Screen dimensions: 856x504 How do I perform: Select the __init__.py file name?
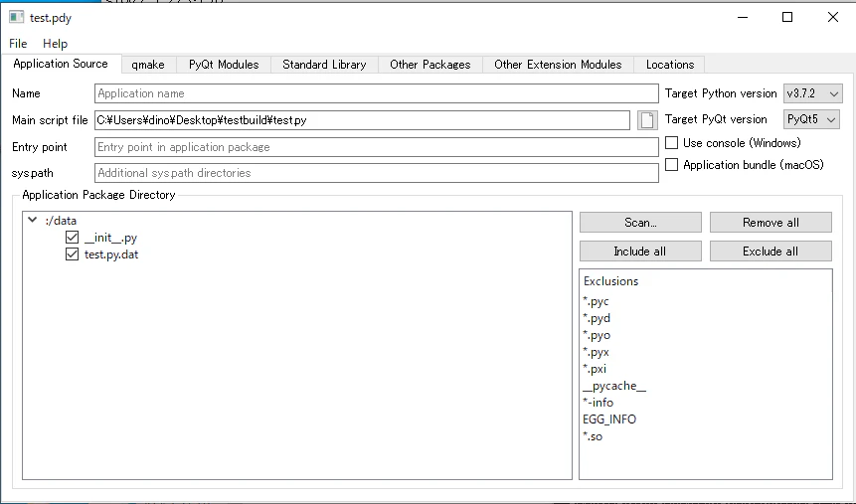pyautogui.click(x=110, y=238)
